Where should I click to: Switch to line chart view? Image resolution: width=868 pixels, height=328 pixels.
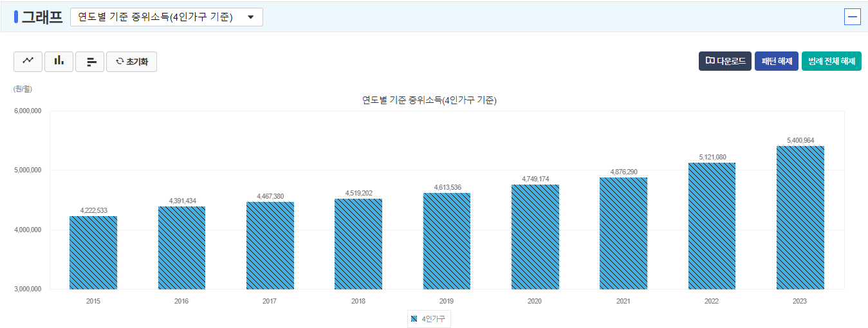tap(28, 61)
